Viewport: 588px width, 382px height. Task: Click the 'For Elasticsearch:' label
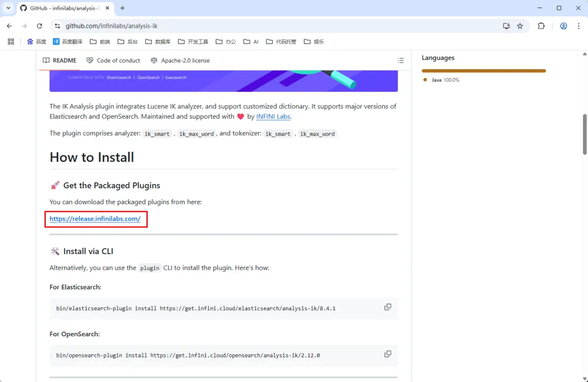[75, 287]
